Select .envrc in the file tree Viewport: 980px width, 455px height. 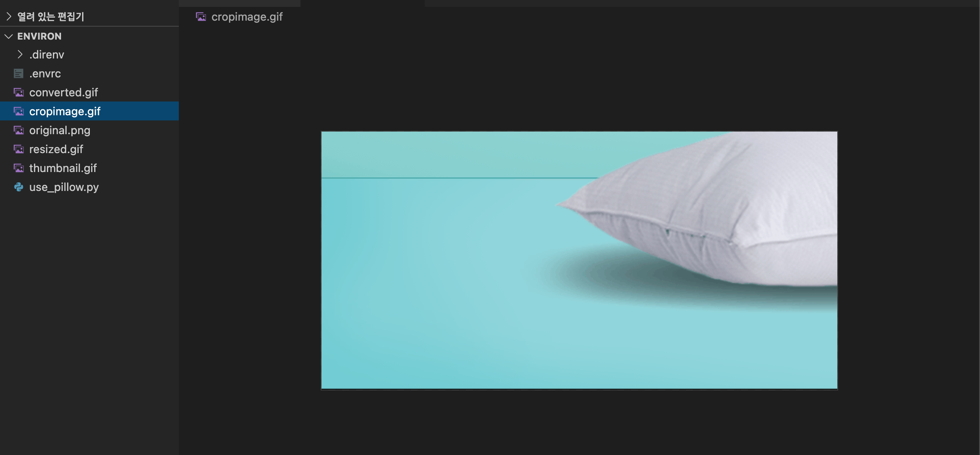(45, 74)
